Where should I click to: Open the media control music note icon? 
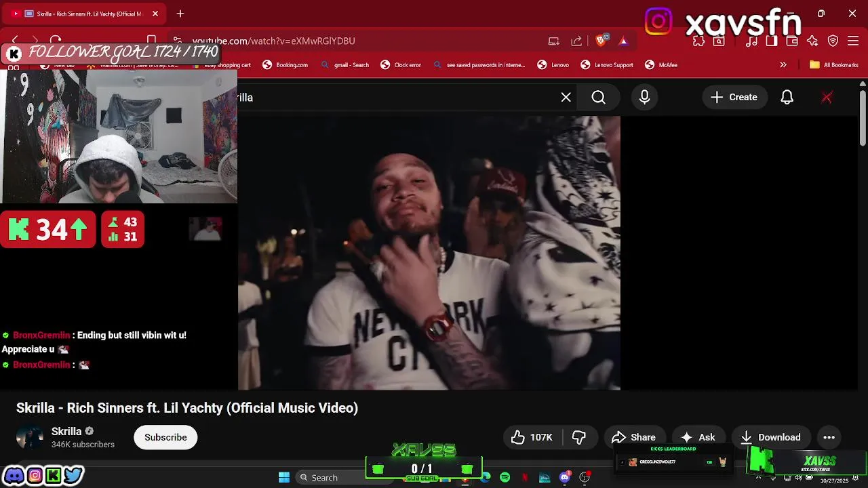pos(751,41)
